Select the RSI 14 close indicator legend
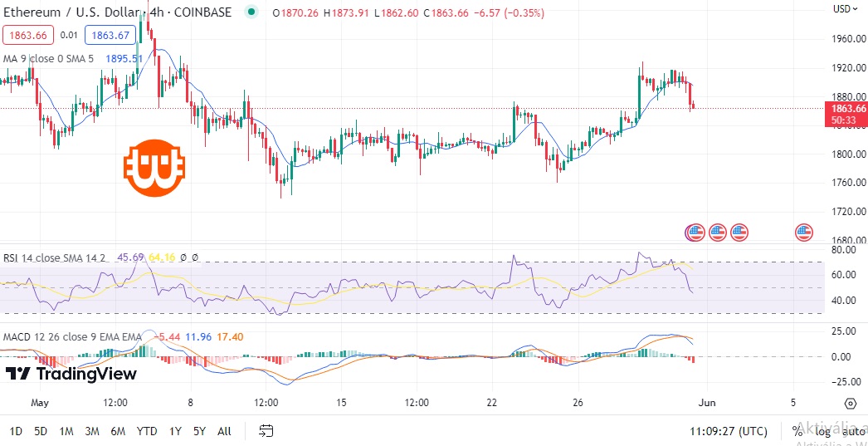 point(55,257)
